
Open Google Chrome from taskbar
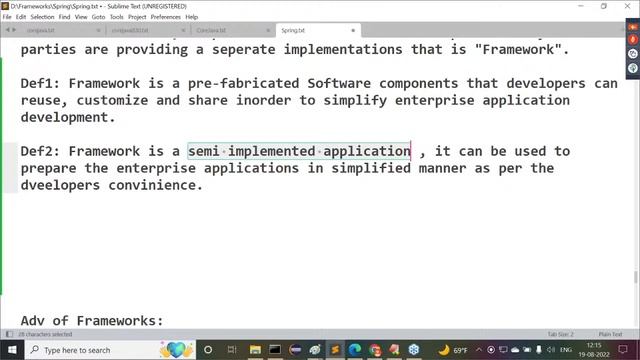(x=375, y=350)
